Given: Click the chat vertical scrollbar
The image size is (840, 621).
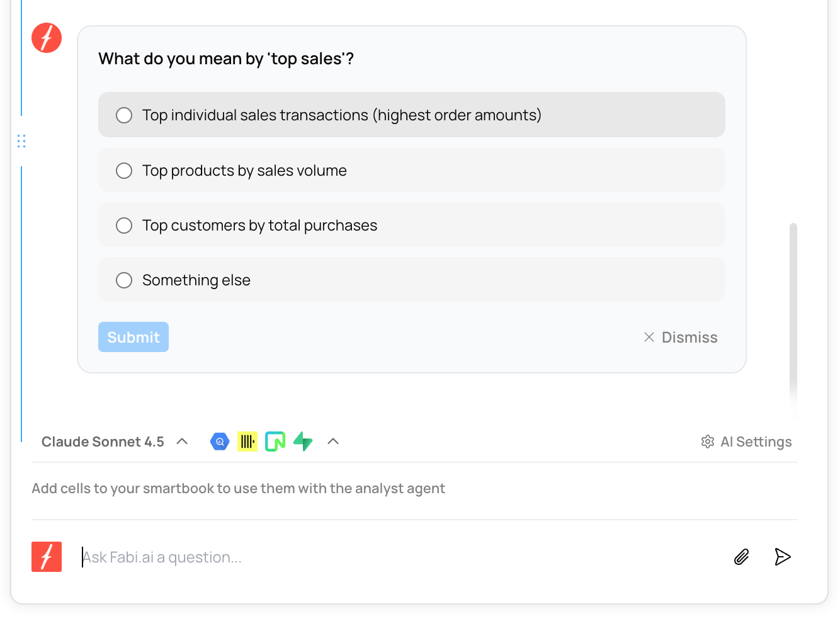Looking at the screenshot, I should tap(793, 315).
